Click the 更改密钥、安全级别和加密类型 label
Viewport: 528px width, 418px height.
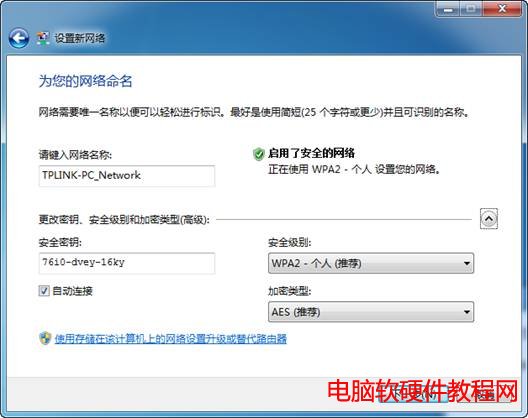124,220
